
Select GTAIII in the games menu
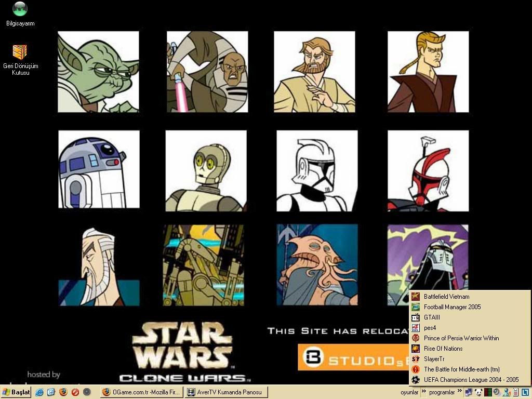pos(470,317)
